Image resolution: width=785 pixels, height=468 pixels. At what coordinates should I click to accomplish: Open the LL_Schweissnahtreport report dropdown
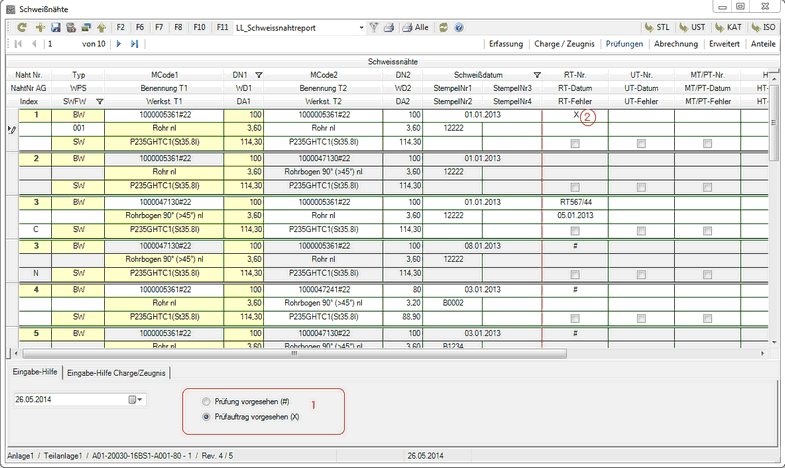coord(360,28)
